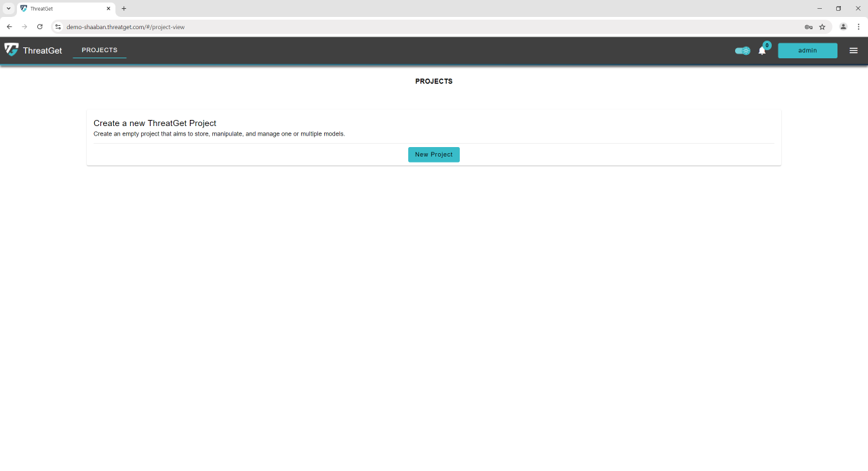Go back to the previous page

click(x=9, y=27)
